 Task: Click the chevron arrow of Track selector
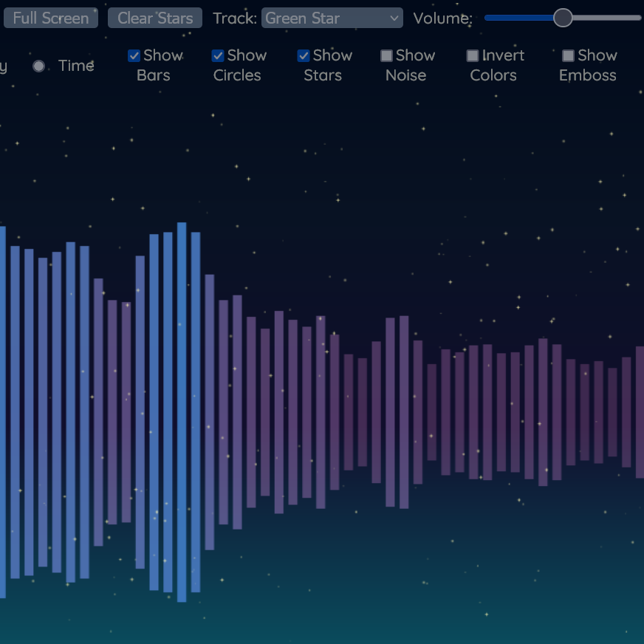point(394,18)
